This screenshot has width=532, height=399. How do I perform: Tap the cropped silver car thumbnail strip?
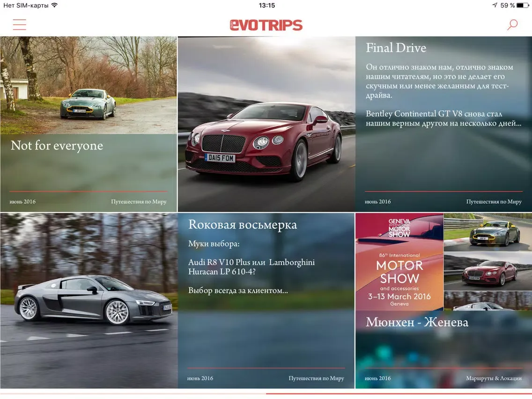point(488,301)
